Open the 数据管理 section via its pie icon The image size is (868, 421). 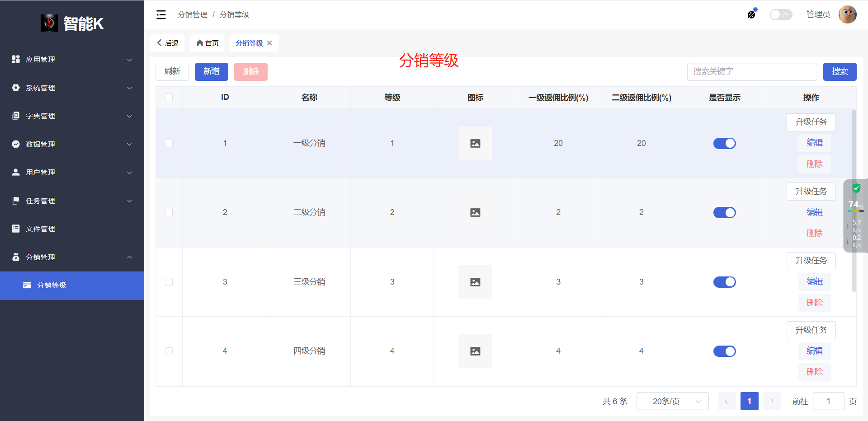pos(15,144)
